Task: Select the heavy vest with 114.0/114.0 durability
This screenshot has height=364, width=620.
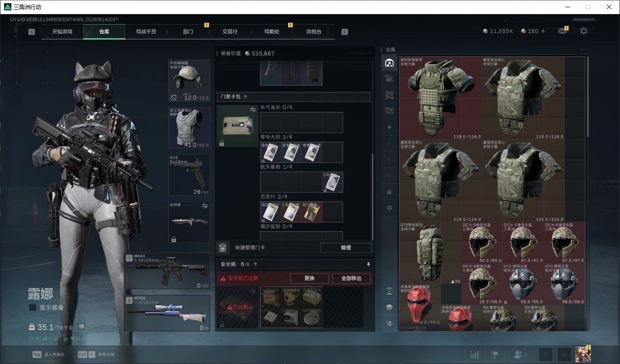Action: 440,181
